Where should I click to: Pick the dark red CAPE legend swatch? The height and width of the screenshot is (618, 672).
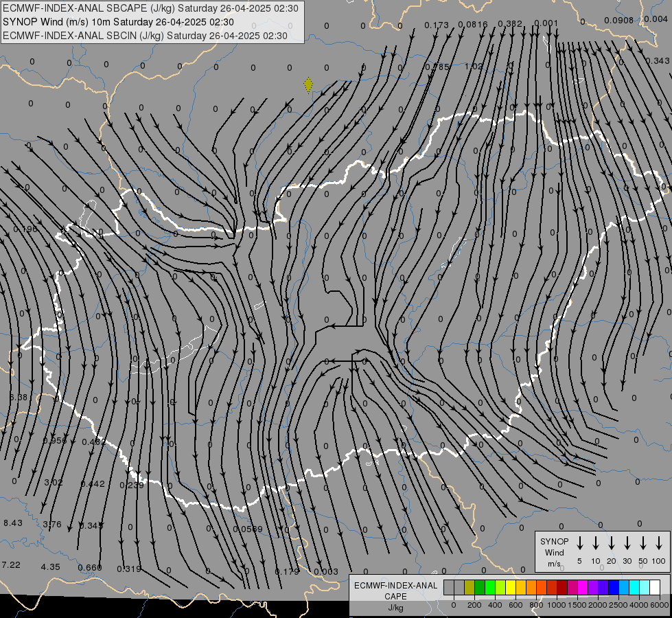(562, 587)
